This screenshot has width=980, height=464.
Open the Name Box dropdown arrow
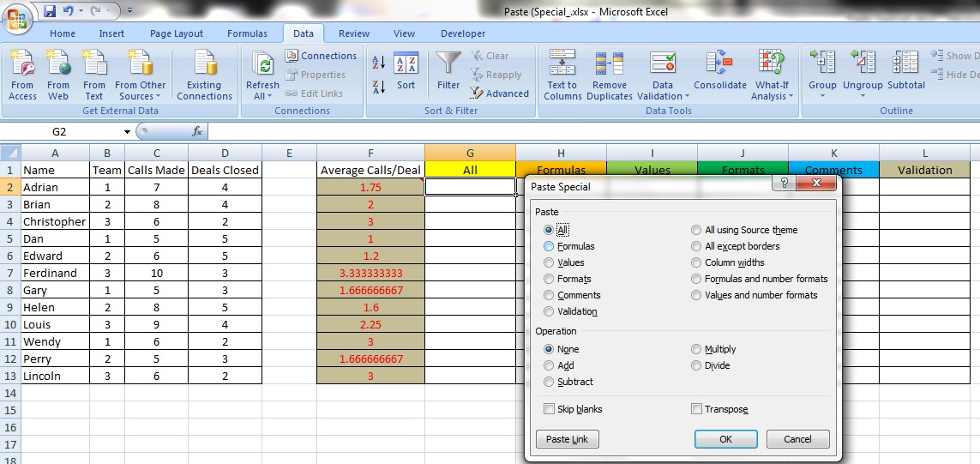127,132
